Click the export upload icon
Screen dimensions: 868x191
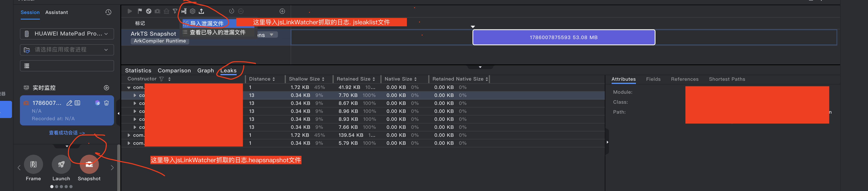click(201, 11)
